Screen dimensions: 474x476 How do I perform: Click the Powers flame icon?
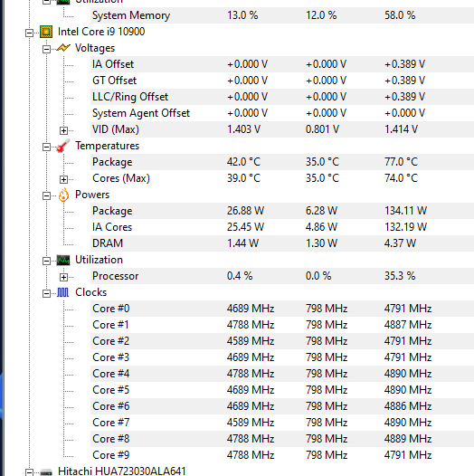click(63, 195)
